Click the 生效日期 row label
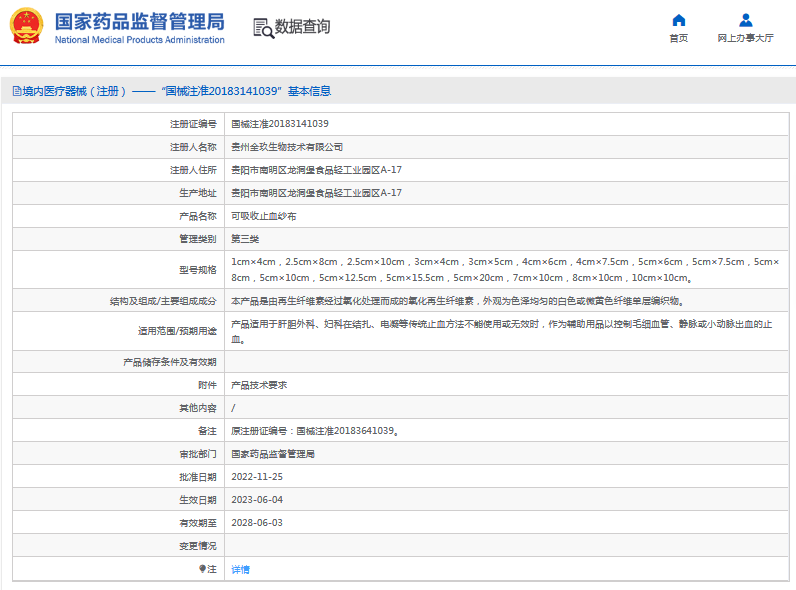Image resolution: width=796 pixels, height=590 pixels. pyautogui.click(x=197, y=500)
